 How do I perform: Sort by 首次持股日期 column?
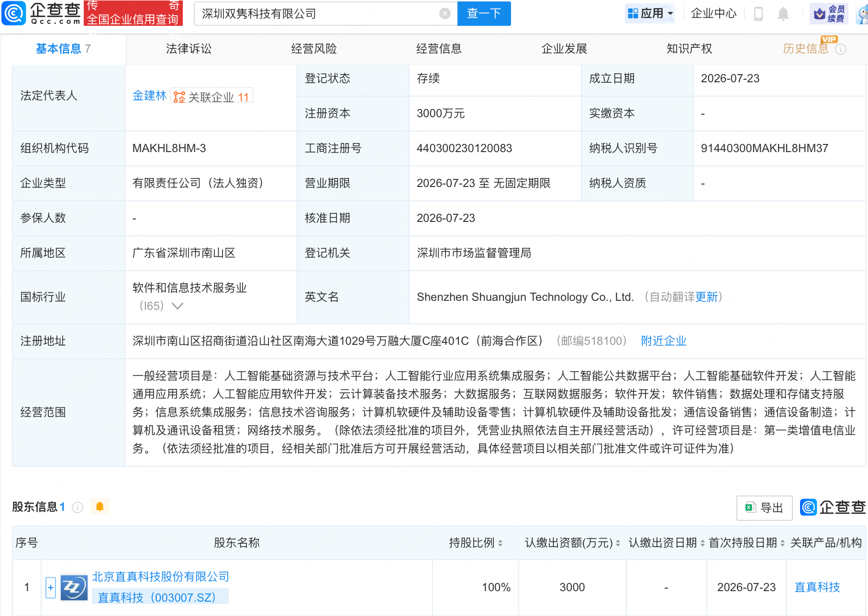pos(782,543)
